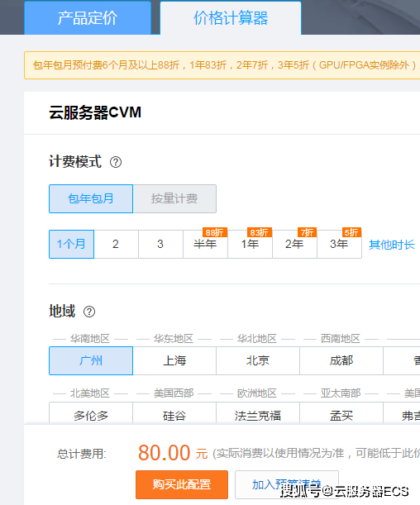
Task: Select 包年包月 billing mode
Action: pyautogui.click(x=91, y=198)
